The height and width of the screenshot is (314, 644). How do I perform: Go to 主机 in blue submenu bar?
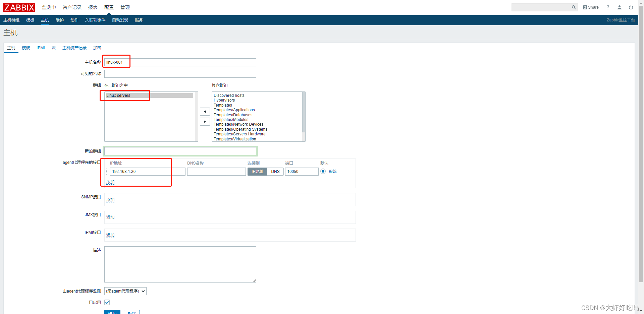(x=45, y=20)
